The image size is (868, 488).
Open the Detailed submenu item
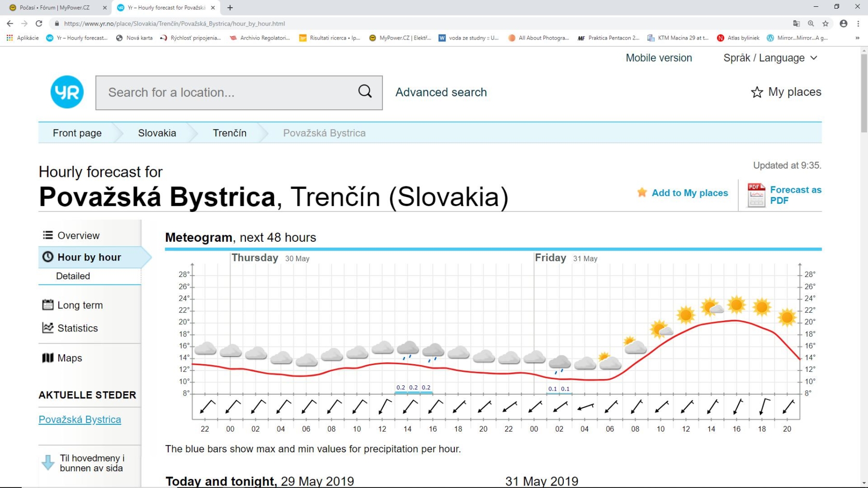click(x=73, y=276)
